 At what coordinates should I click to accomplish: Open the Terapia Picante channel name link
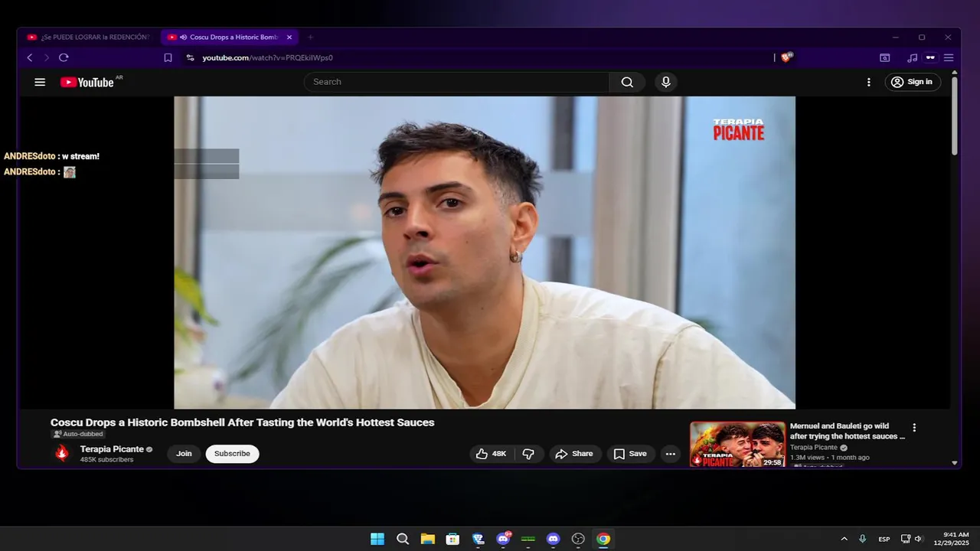pos(112,449)
